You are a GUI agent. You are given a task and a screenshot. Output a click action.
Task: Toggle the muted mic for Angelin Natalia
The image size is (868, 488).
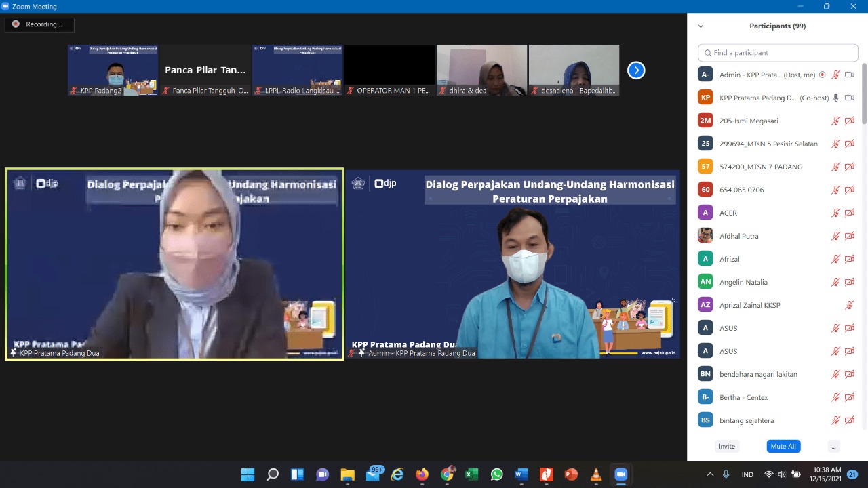pyautogui.click(x=836, y=282)
